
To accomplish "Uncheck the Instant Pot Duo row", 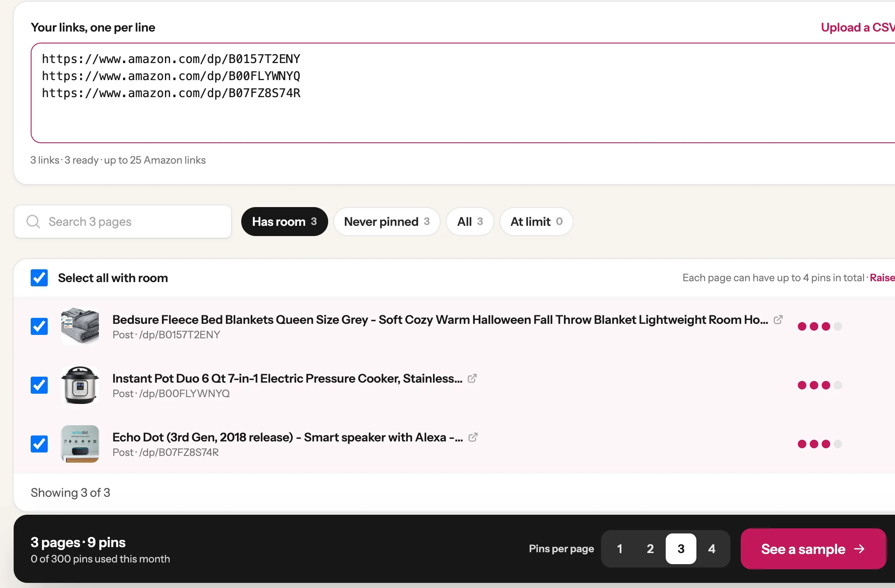I will tap(39, 385).
